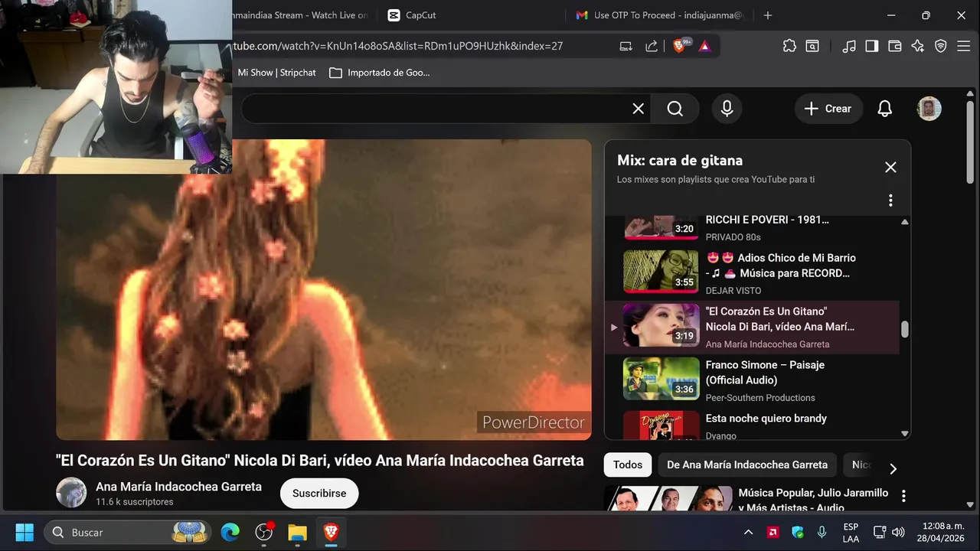Screen dimensions: 980x551
Task: Toggle the browser sidebar panel icon
Action: [871, 46]
